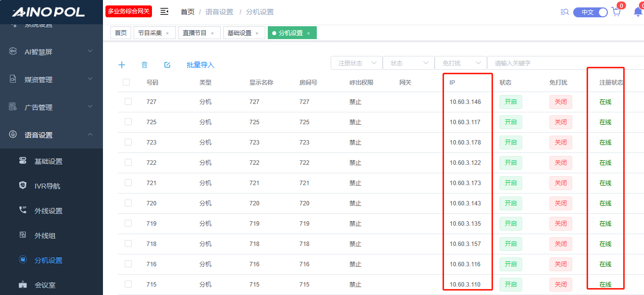
Task: Collapse sidebar using the hamburger menu icon
Action: pyautogui.click(x=164, y=11)
